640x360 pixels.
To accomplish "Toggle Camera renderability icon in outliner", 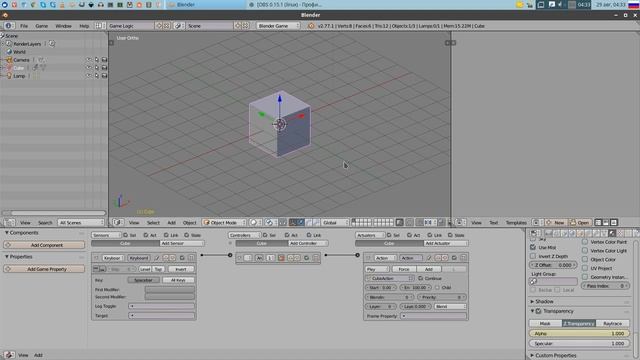I will click(x=104, y=60).
